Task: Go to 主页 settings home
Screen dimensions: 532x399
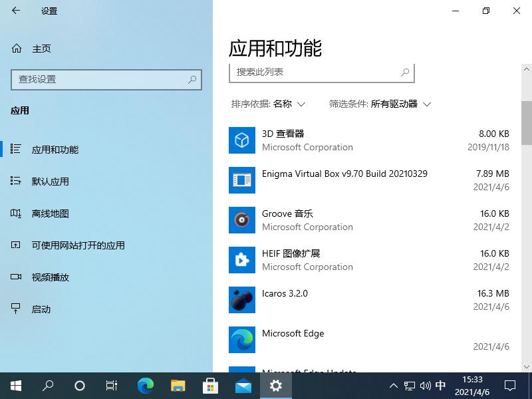Action: click(x=41, y=49)
